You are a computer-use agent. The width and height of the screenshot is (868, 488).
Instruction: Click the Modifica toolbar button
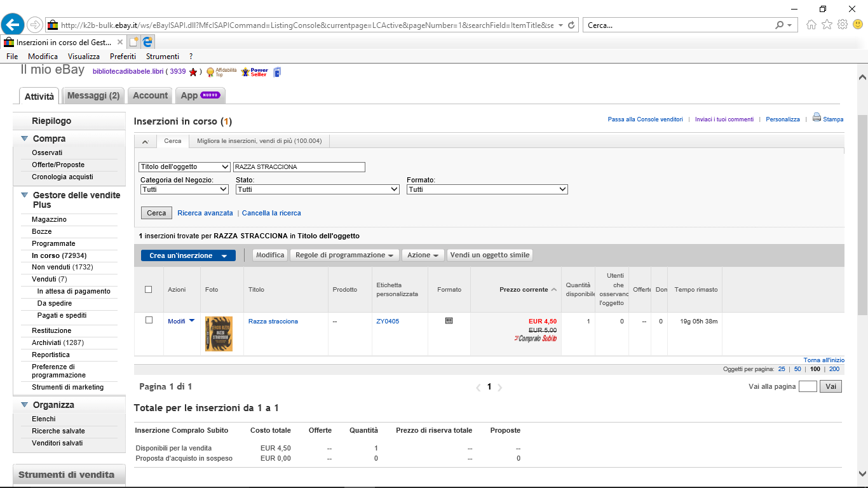click(x=270, y=255)
